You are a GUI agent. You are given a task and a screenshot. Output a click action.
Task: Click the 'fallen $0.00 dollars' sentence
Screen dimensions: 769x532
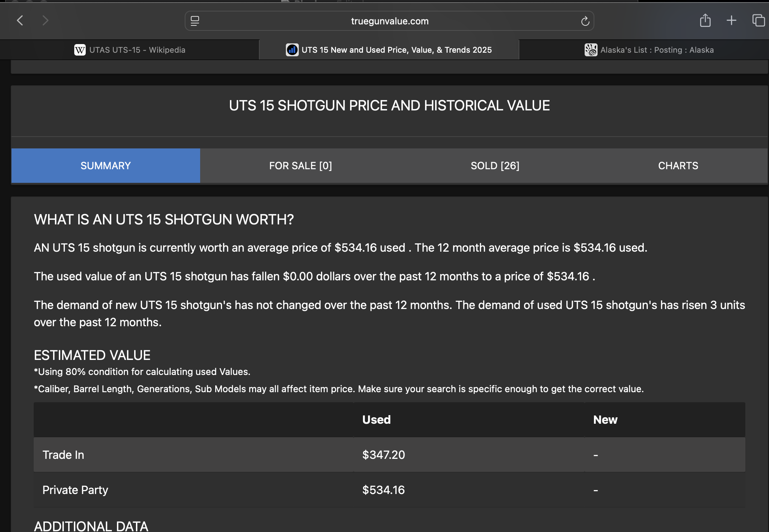[x=315, y=276]
